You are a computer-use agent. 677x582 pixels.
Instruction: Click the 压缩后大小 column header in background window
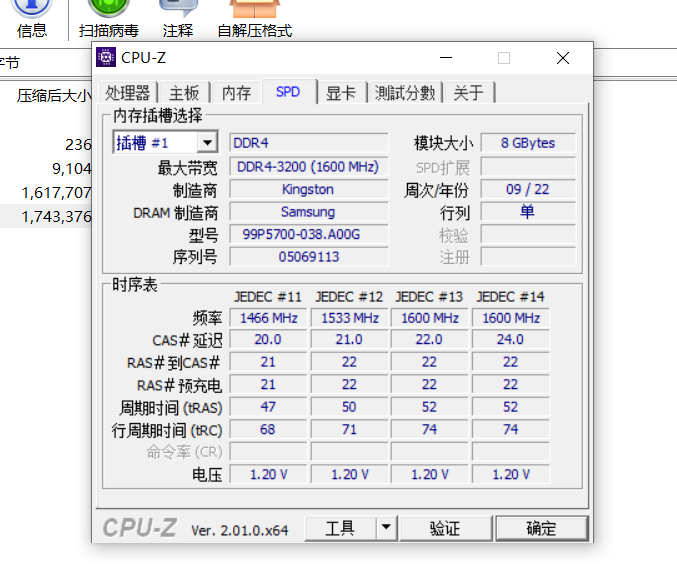54,95
